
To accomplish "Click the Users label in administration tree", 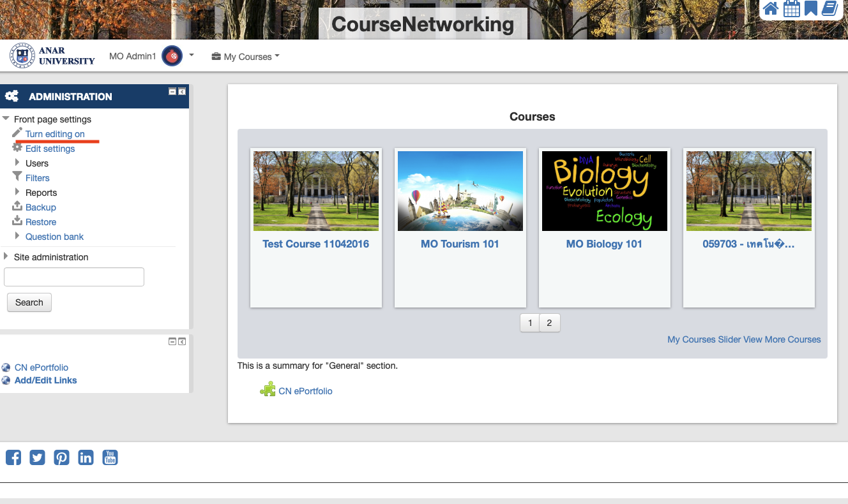I will click(x=37, y=163).
